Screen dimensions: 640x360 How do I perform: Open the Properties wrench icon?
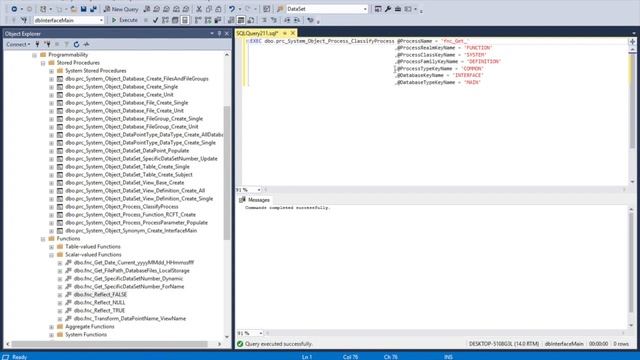coord(388,9)
